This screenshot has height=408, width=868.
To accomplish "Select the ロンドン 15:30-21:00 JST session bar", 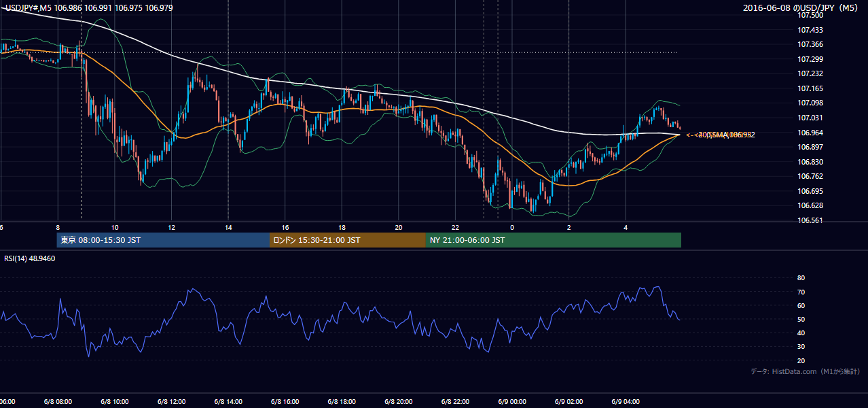I will coord(348,240).
